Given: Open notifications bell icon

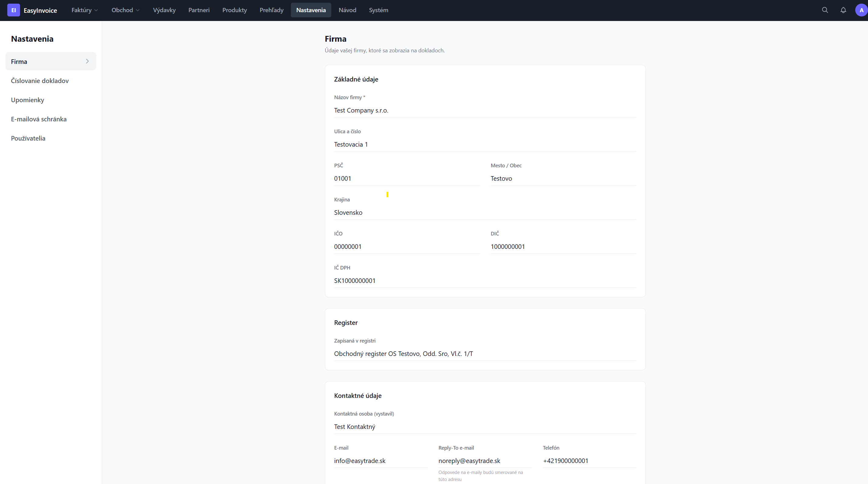Looking at the screenshot, I should click(843, 10).
